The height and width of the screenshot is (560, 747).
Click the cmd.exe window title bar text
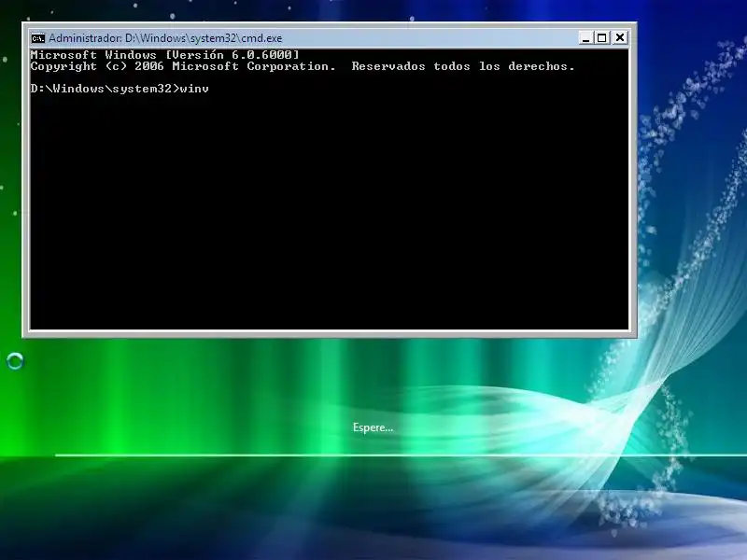pyautogui.click(x=165, y=38)
